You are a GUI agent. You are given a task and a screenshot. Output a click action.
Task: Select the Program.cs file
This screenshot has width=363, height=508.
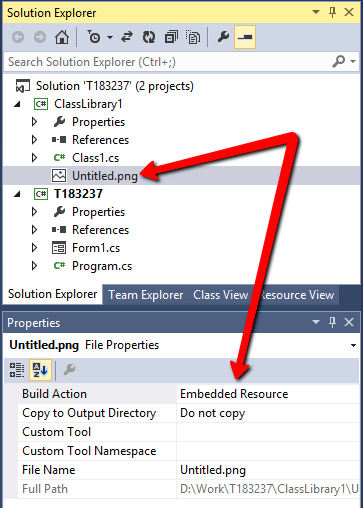click(x=102, y=266)
